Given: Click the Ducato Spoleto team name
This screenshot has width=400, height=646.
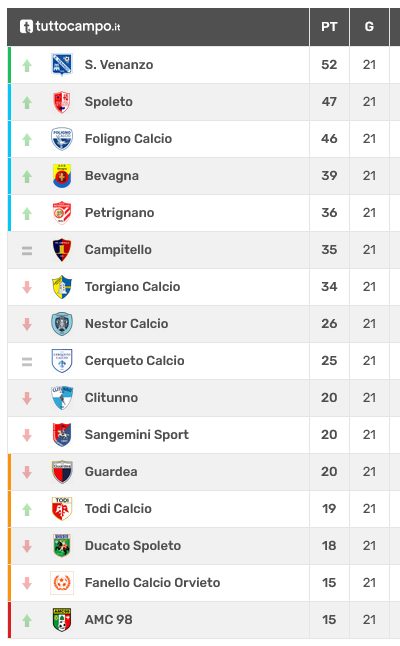Looking at the screenshot, I should 133,545.
